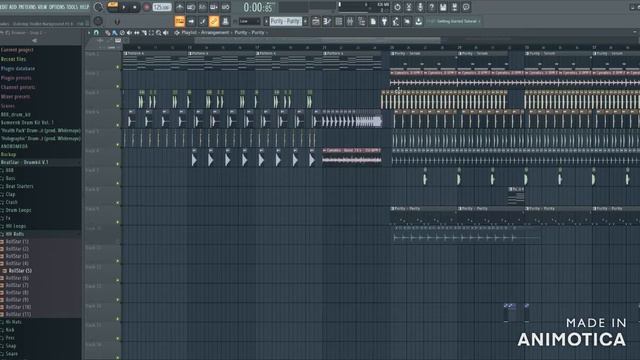Open the TOOLS menu
This screenshot has width=640, height=360.
tap(72, 7)
